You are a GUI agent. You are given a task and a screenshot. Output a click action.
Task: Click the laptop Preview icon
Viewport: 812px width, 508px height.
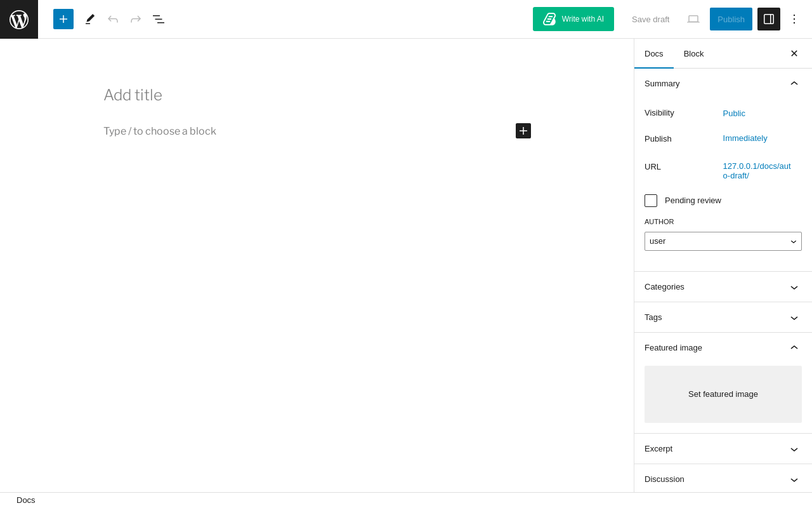tap(693, 19)
